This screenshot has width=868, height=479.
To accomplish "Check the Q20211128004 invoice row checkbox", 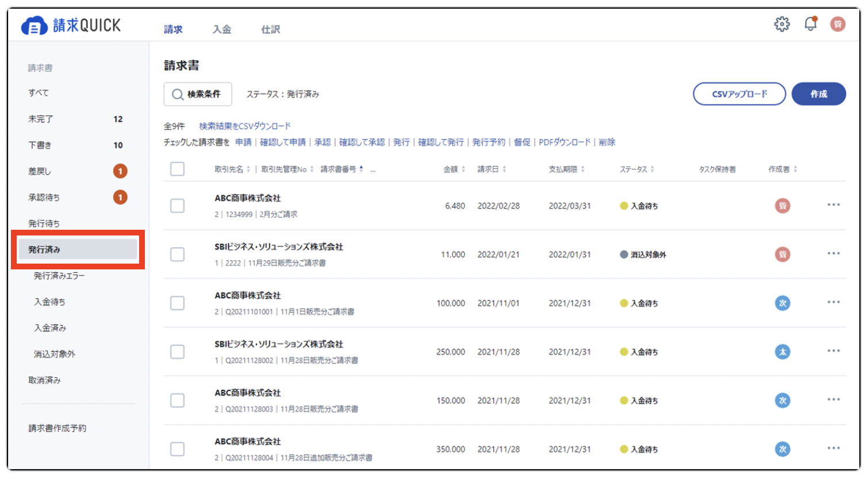I will (178, 449).
